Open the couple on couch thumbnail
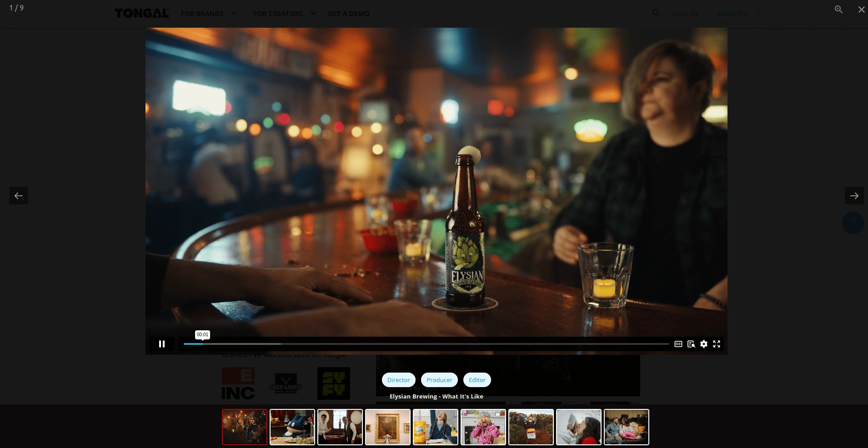Screen dimensions: 868x448 click(x=627, y=427)
